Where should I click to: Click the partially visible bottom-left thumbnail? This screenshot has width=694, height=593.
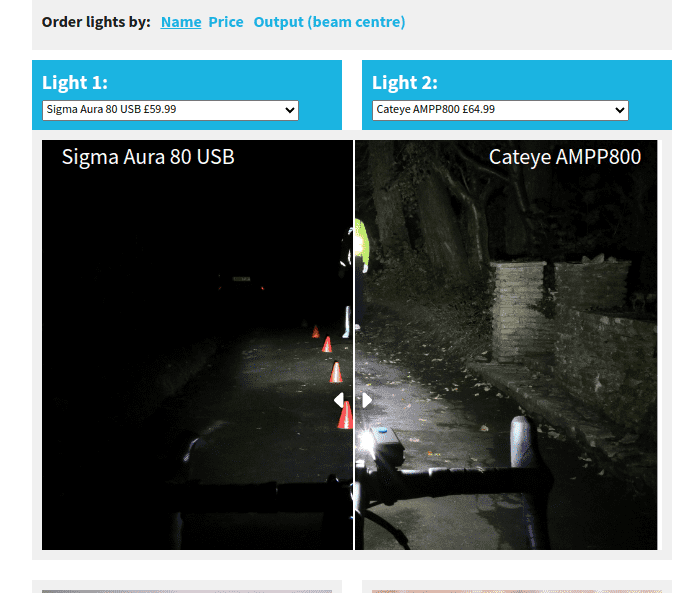coord(187,589)
